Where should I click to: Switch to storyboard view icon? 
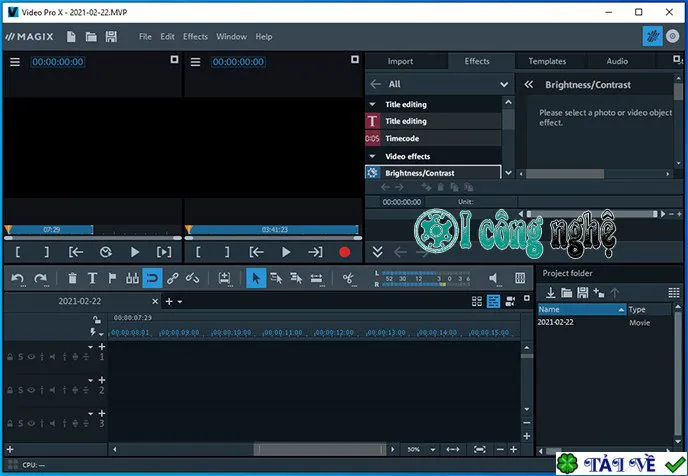tap(477, 301)
